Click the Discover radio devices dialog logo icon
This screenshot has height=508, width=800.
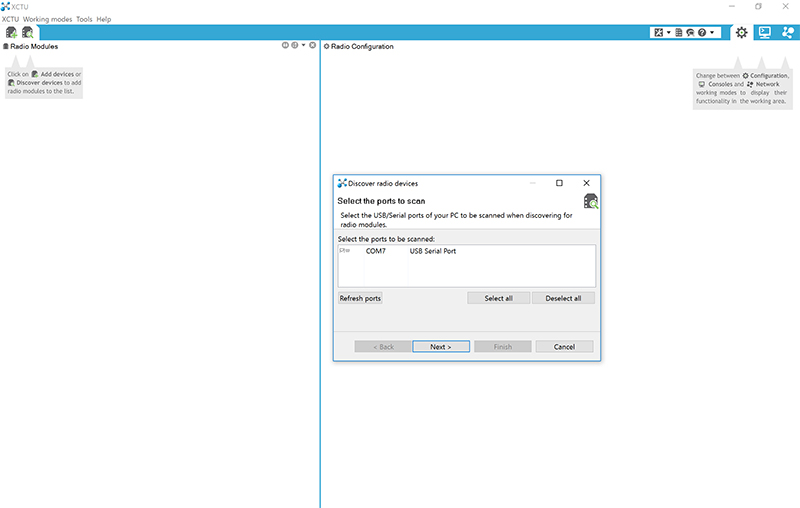pyautogui.click(x=342, y=183)
